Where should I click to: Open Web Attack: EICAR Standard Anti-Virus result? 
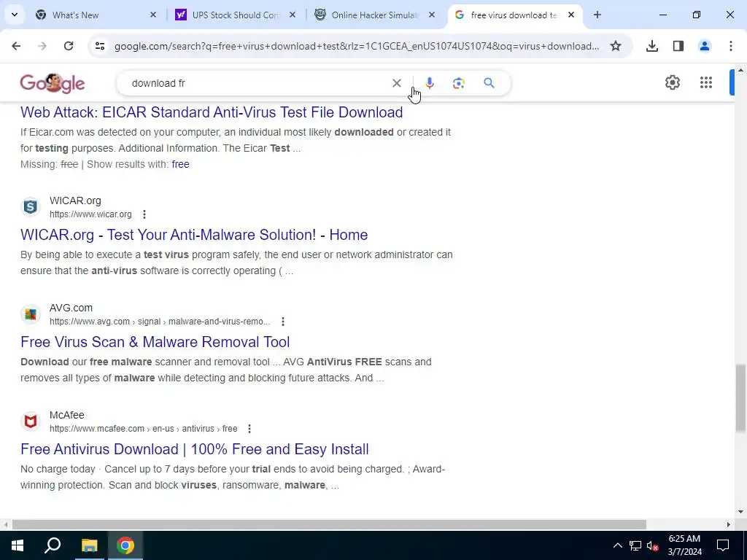[212, 112]
